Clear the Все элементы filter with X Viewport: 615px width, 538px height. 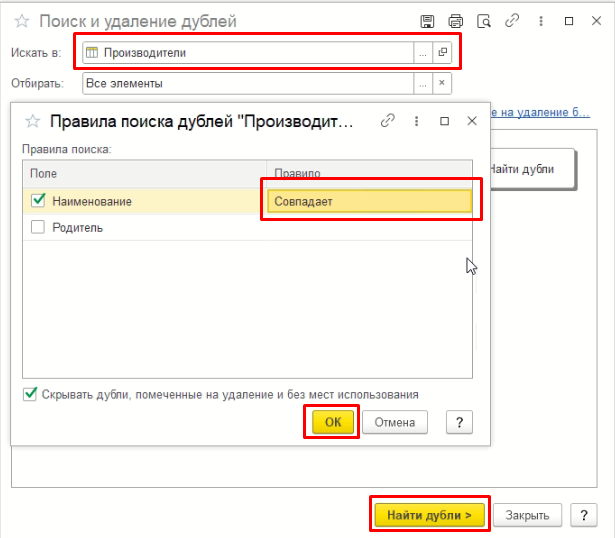click(442, 84)
